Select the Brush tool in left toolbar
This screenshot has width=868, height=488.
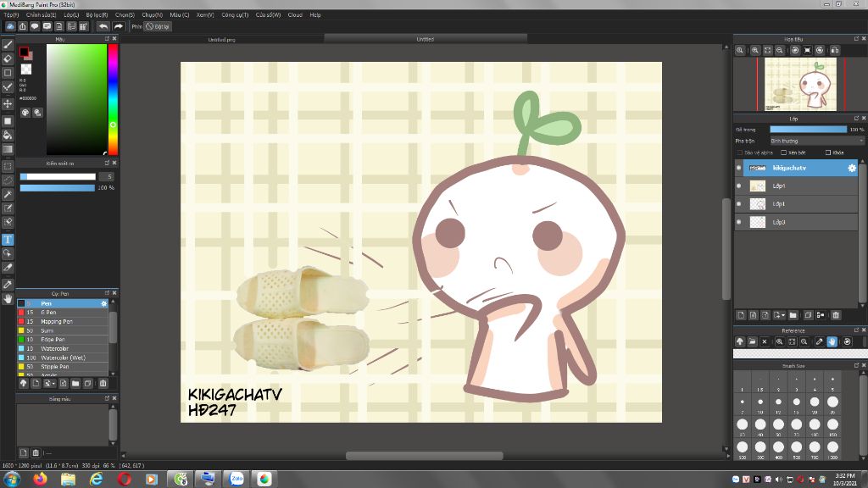tap(8, 45)
